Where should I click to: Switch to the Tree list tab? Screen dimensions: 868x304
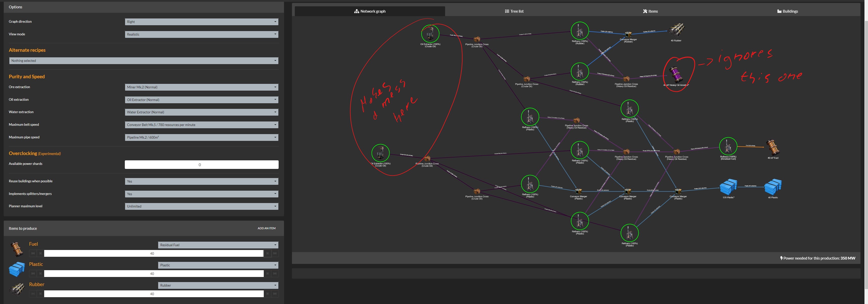[x=514, y=11]
